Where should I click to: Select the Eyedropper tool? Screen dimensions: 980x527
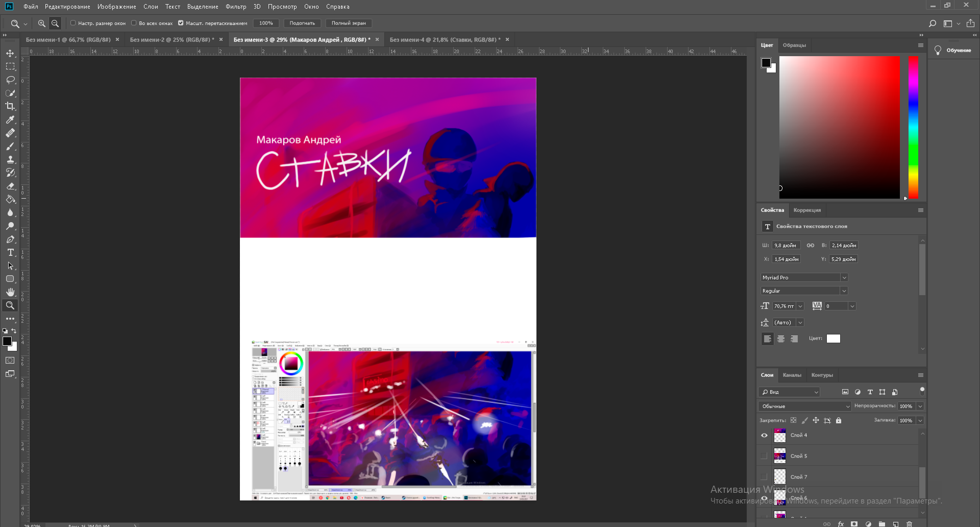coord(10,119)
